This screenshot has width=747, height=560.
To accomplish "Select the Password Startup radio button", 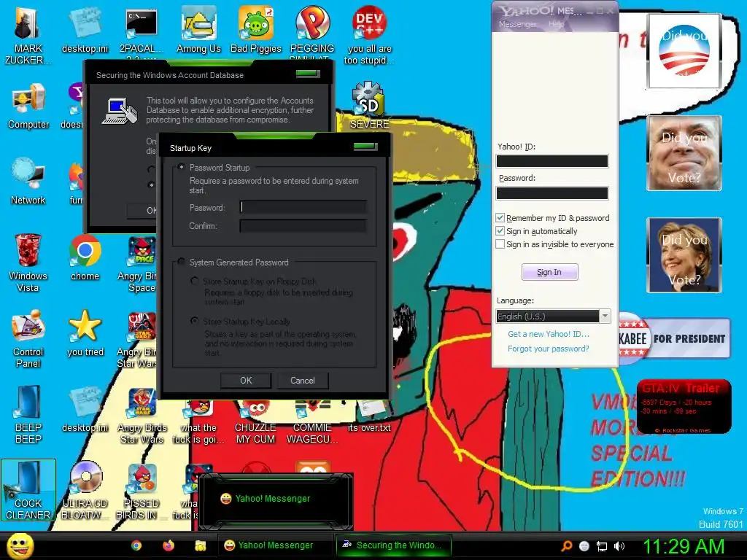I will click(x=181, y=167).
